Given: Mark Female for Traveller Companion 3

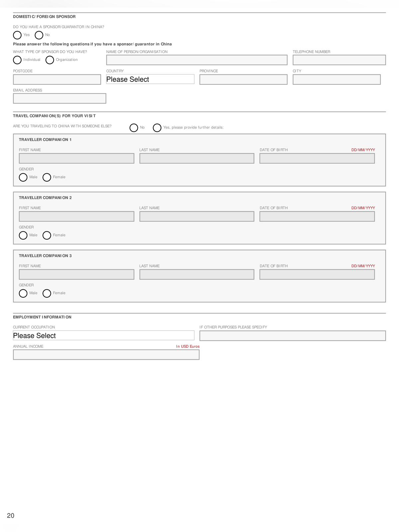Looking at the screenshot, I should click(47, 293).
